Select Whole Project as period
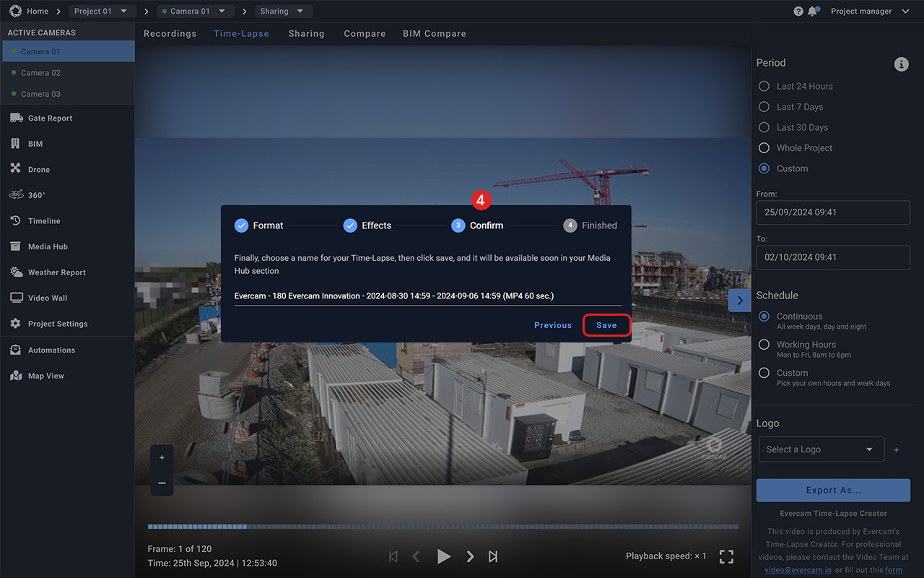 764,147
